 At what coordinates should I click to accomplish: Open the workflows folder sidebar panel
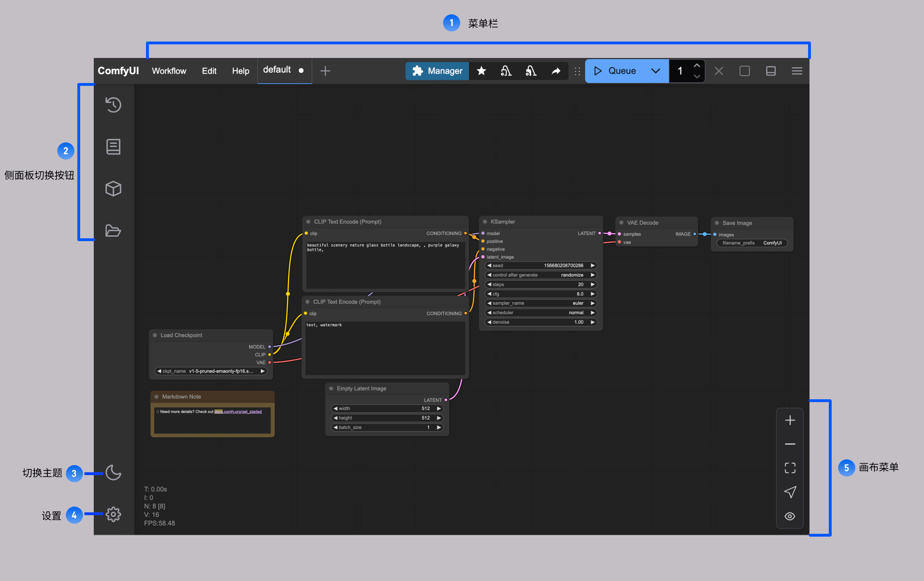pos(113,230)
